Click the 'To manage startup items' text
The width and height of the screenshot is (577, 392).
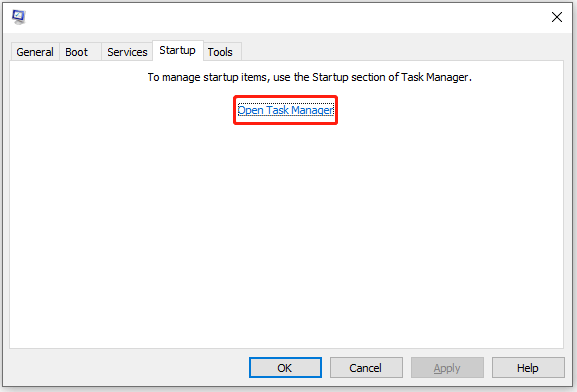click(309, 77)
